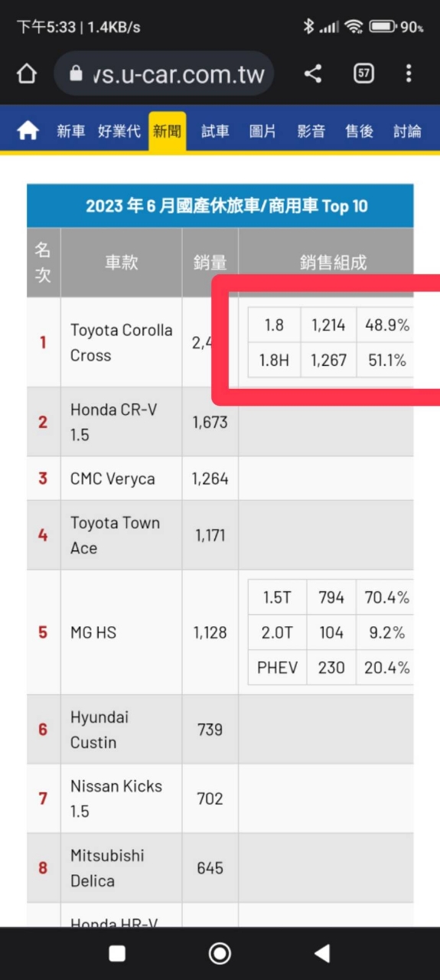
Task: Tap the Android recent apps square
Action: [x=117, y=952]
